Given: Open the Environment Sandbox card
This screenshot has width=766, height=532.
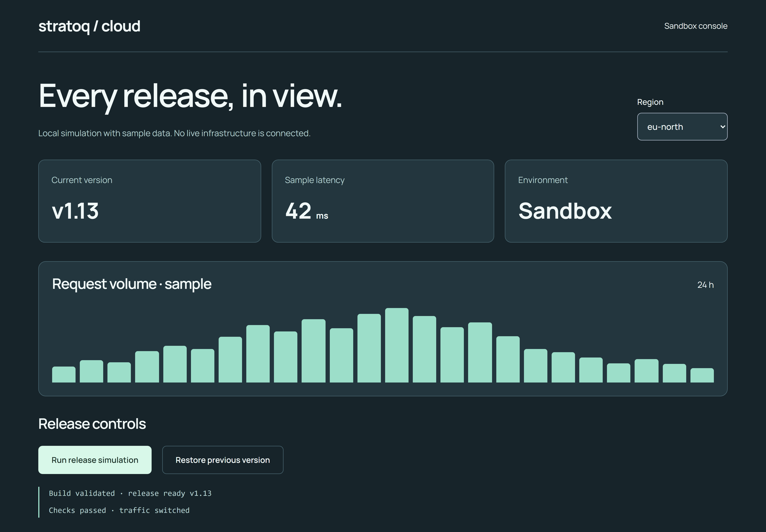Looking at the screenshot, I should click(x=616, y=201).
